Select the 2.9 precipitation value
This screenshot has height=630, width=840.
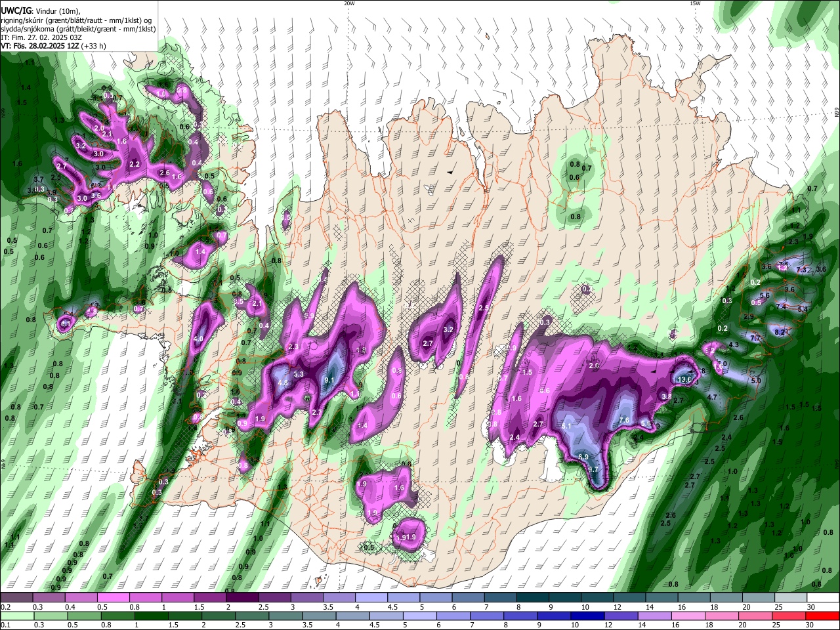[749, 316]
